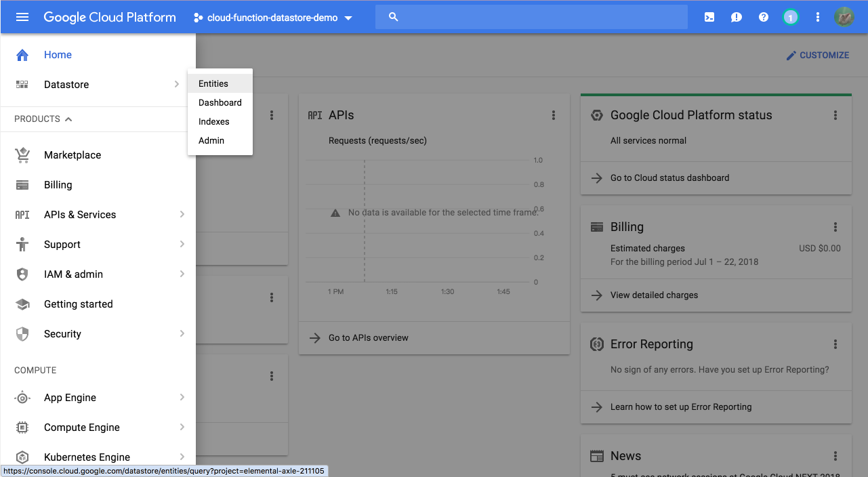Expand the Datastore submenu arrow
The height and width of the screenshot is (477, 868).
click(177, 85)
